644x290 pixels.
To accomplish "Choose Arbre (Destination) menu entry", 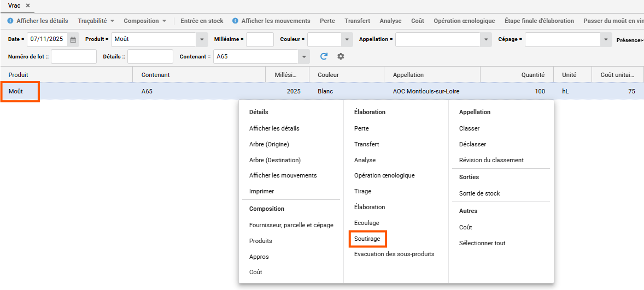I will pyautogui.click(x=275, y=160).
